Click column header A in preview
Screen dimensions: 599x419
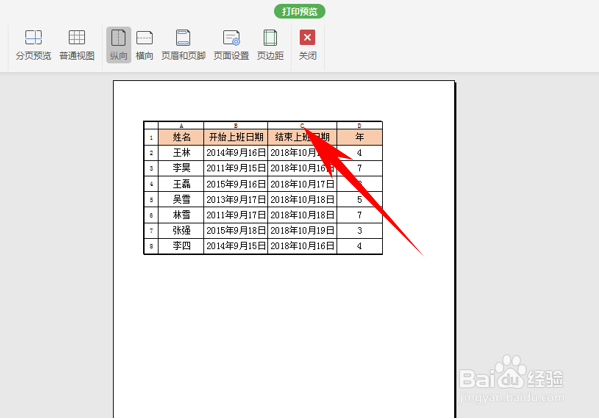[181, 126]
